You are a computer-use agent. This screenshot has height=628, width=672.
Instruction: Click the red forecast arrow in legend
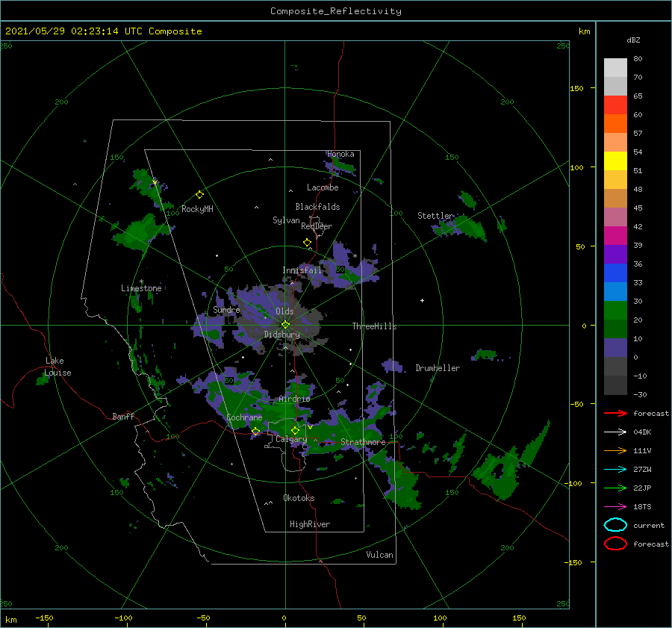(x=615, y=413)
